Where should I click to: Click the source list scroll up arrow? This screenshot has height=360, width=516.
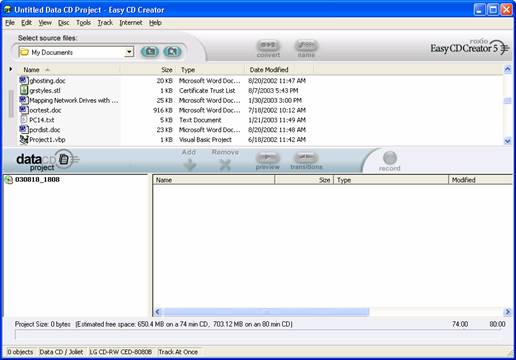click(x=507, y=69)
